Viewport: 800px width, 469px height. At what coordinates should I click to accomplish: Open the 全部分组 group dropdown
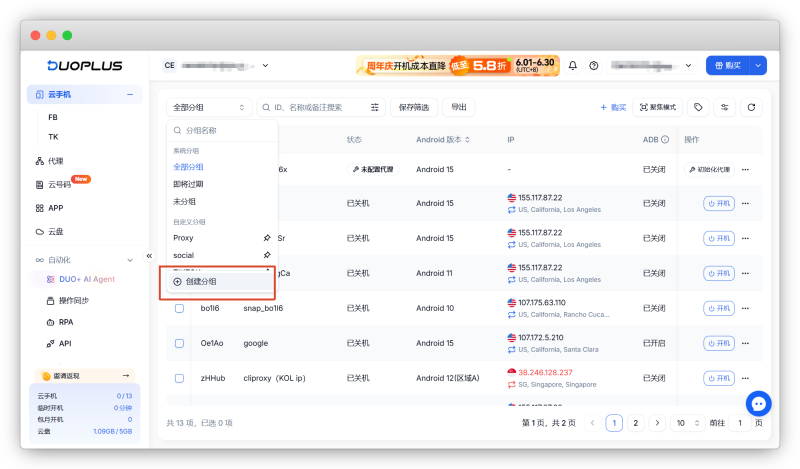coord(209,107)
